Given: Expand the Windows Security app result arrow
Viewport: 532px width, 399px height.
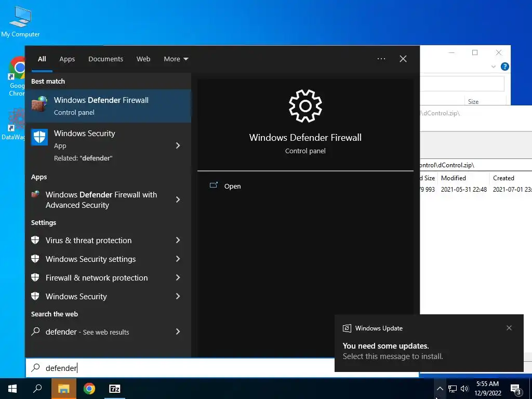Looking at the screenshot, I should tap(178, 145).
